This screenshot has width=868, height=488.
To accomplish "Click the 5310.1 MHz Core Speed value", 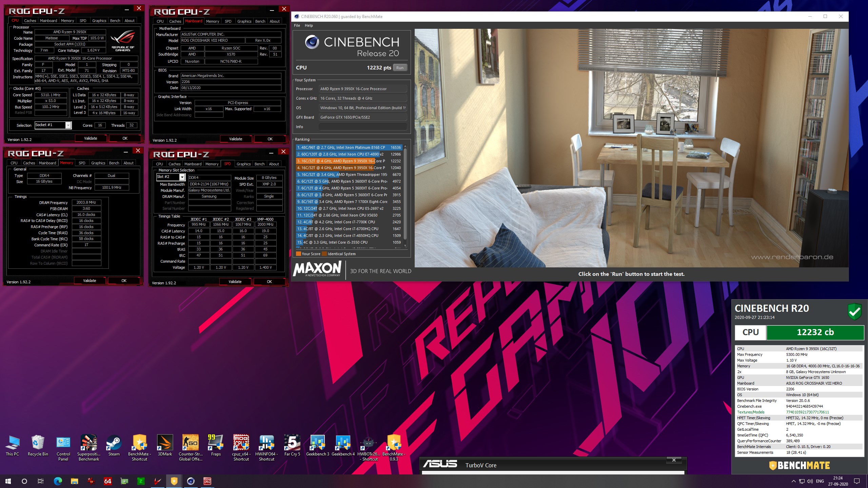I will pos(51,95).
